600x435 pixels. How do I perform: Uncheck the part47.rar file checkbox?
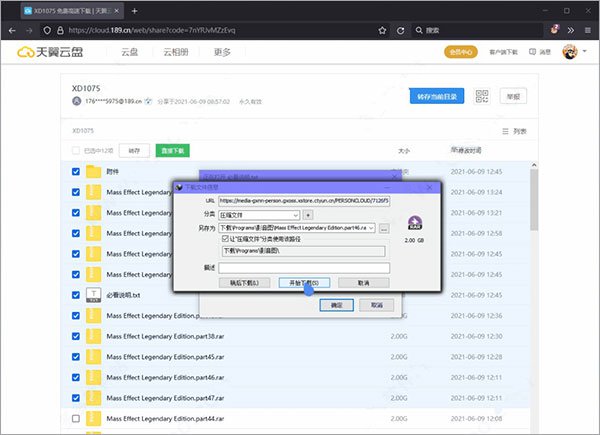tap(76, 397)
